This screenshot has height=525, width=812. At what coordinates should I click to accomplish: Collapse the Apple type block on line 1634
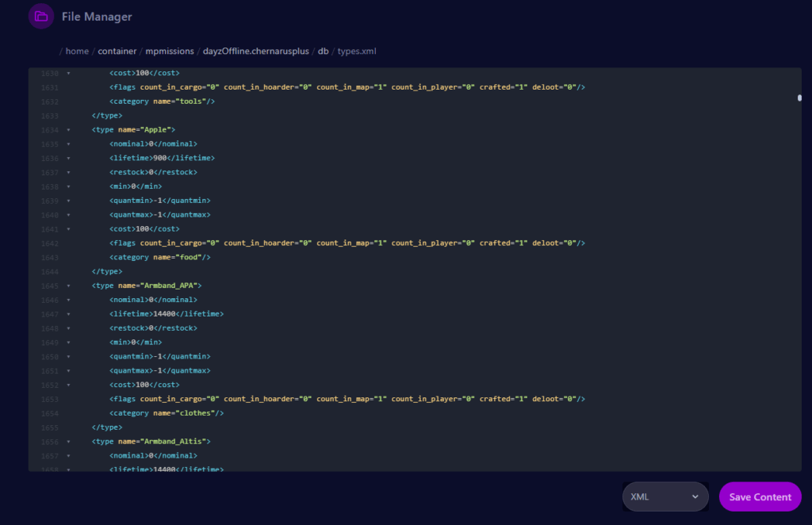(67, 129)
